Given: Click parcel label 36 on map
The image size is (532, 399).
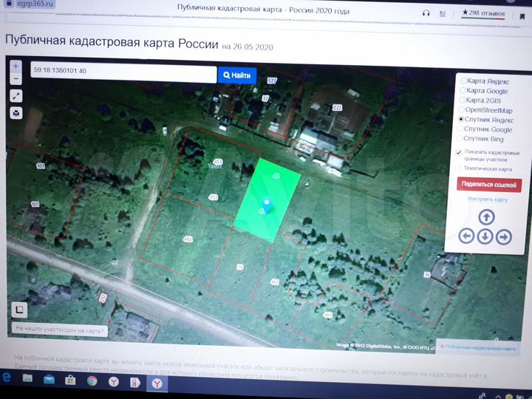Looking at the screenshot, I should (x=427, y=274).
